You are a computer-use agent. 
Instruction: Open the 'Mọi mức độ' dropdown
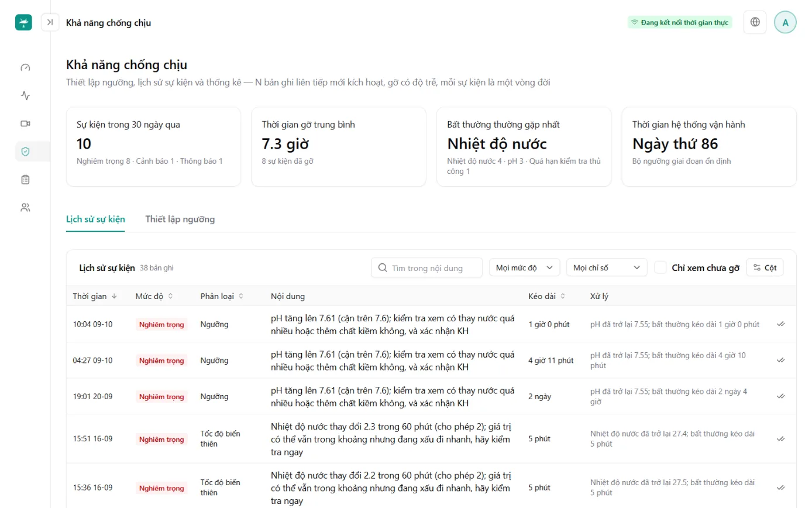click(x=525, y=267)
